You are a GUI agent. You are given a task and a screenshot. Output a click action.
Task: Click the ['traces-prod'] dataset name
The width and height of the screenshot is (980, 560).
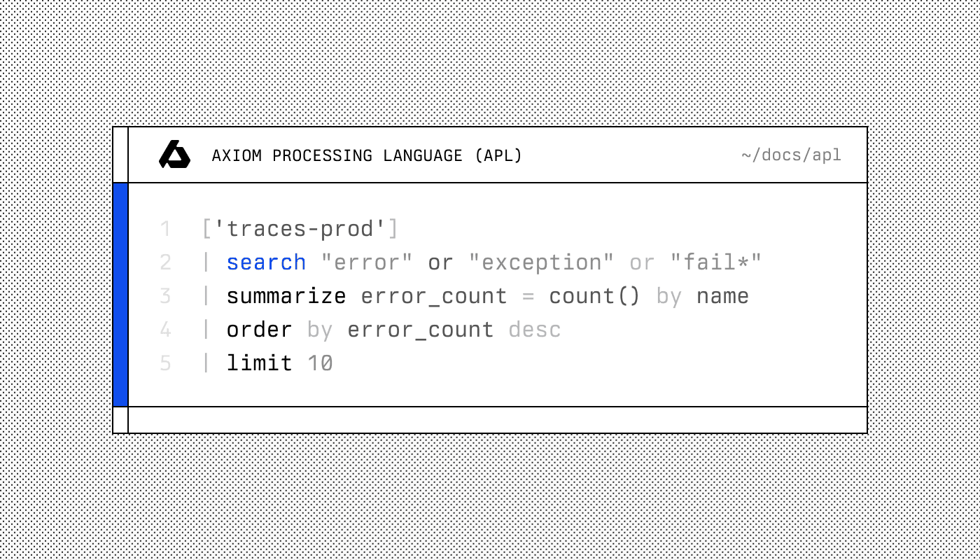click(x=300, y=229)
